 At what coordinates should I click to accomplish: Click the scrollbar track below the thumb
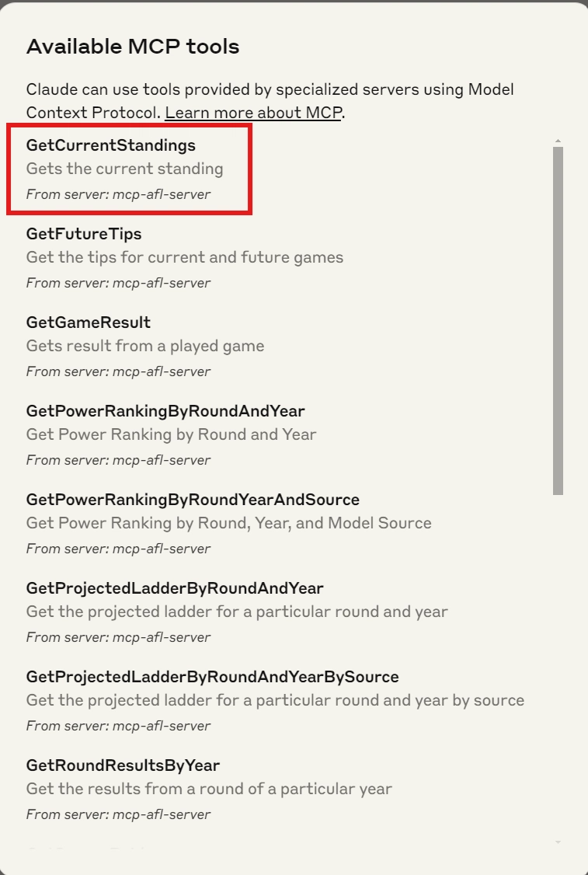tap(558, 664)
